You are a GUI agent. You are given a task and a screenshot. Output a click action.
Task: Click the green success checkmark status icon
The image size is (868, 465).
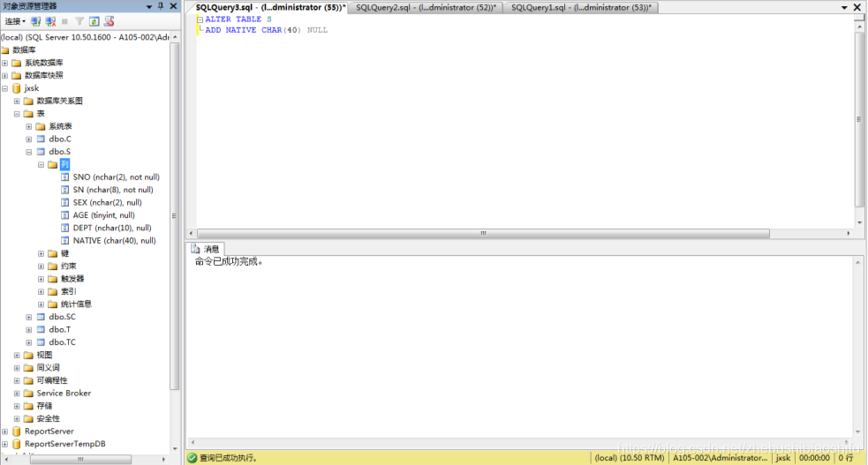192,458
